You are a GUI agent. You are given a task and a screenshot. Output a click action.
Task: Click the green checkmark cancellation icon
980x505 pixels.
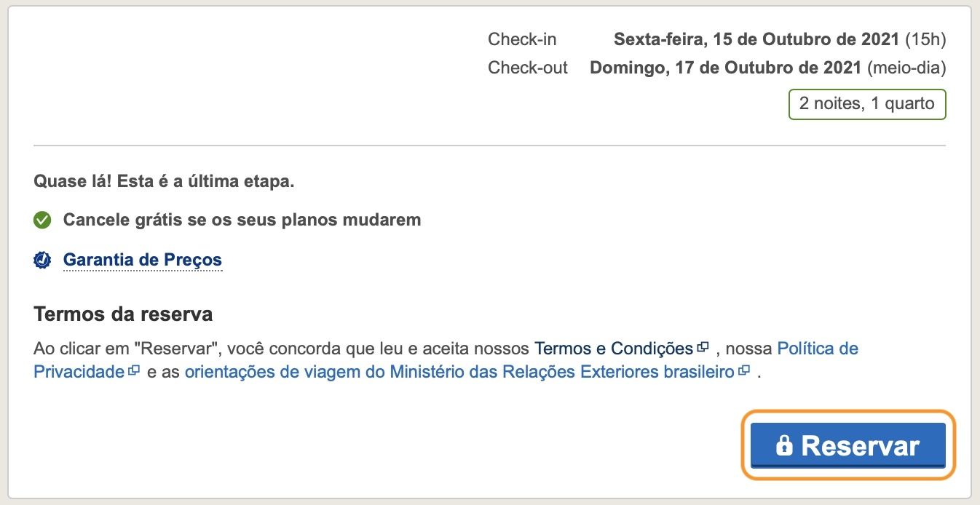coord(42,220)
